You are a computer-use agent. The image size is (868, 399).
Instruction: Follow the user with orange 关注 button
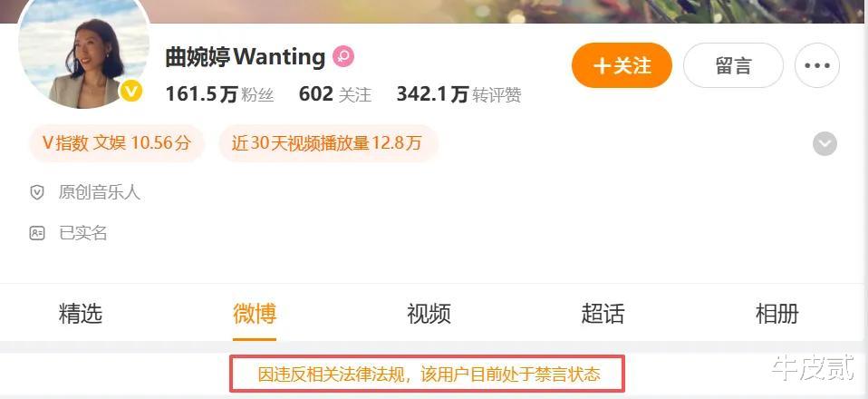(622, 65)
